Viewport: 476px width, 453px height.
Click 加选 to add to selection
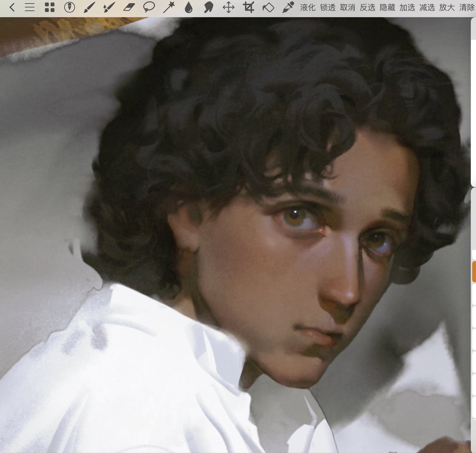point(407,7)
